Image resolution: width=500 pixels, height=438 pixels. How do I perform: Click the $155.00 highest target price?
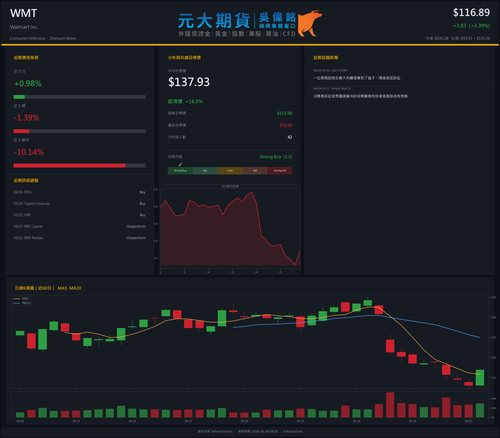[285, 113]
